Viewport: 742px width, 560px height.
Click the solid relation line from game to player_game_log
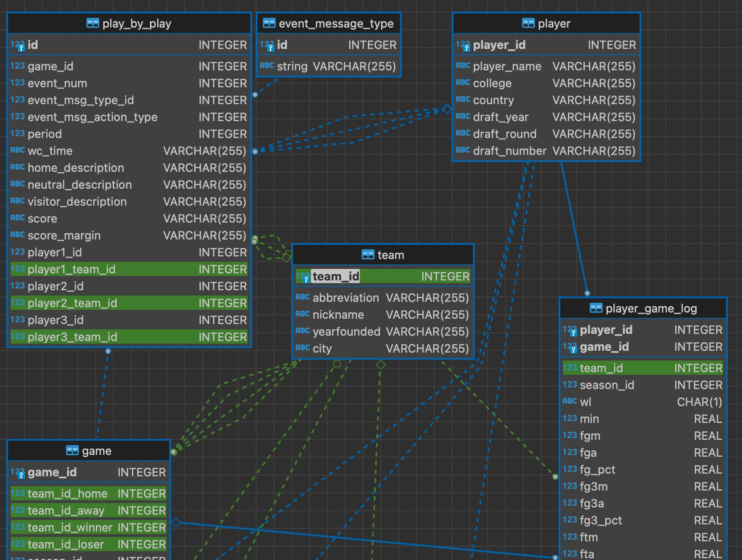click(365, 540)
